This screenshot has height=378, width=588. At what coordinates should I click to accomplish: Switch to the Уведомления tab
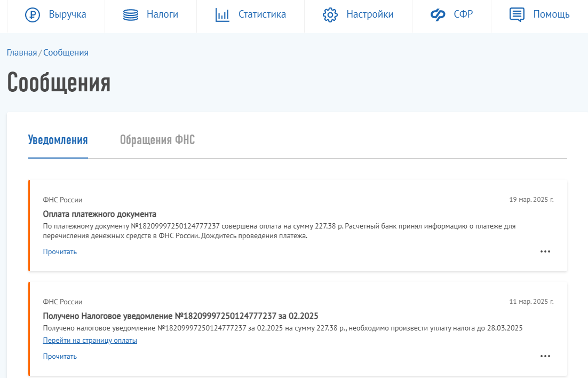pos(58,140)
